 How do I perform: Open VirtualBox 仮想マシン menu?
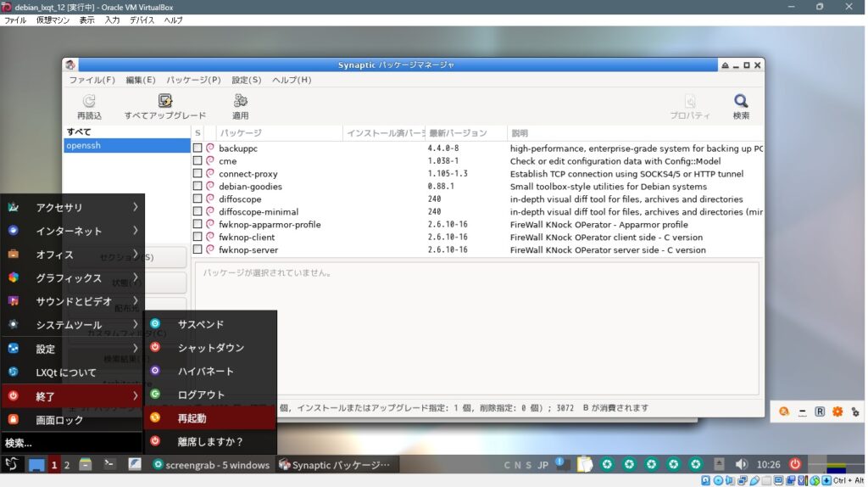pyautogui.click(x=53, y=20)
